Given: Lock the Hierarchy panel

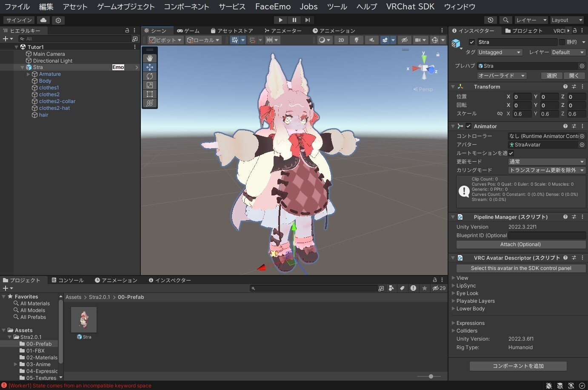Looking at the screenshot, I should click(127, 31).
